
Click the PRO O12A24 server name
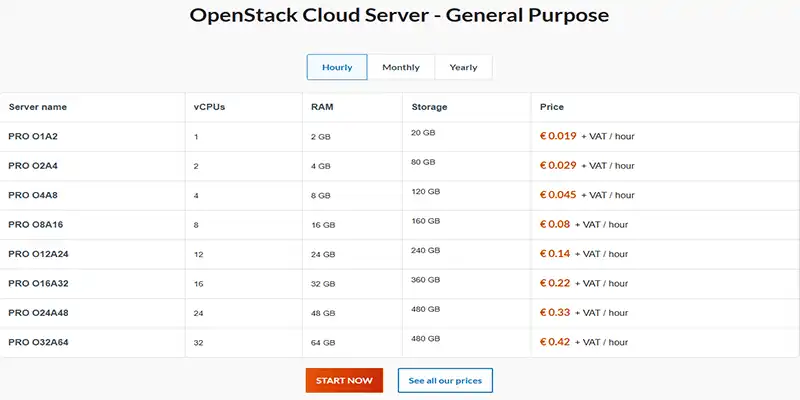point(38,254)
